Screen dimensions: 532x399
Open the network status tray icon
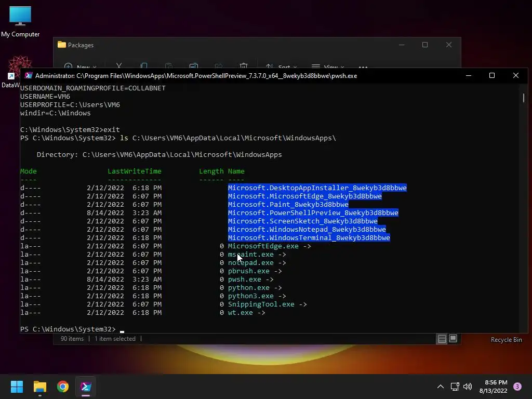tap(455, 387)
